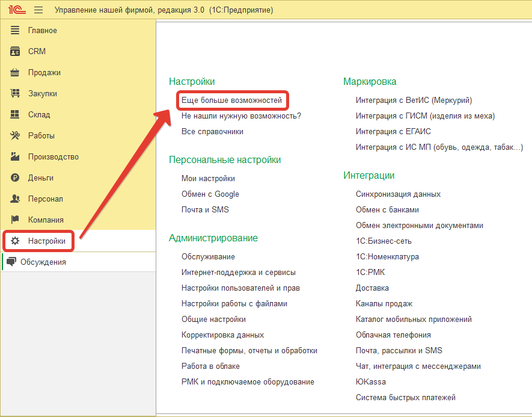
Task: Open Синхронизация данных
Action: [x=398, y=194]
